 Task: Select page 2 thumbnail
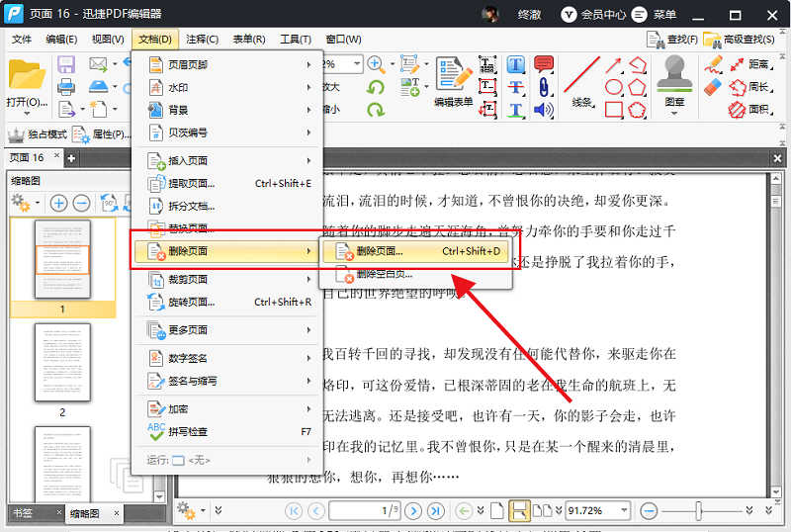coord(62,362)
